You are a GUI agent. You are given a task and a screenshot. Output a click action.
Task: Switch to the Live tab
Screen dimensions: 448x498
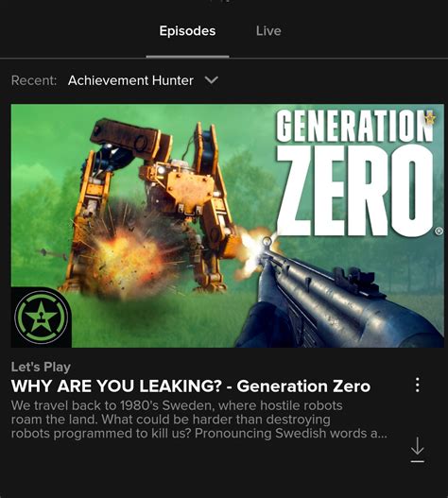tap(268, 31)
